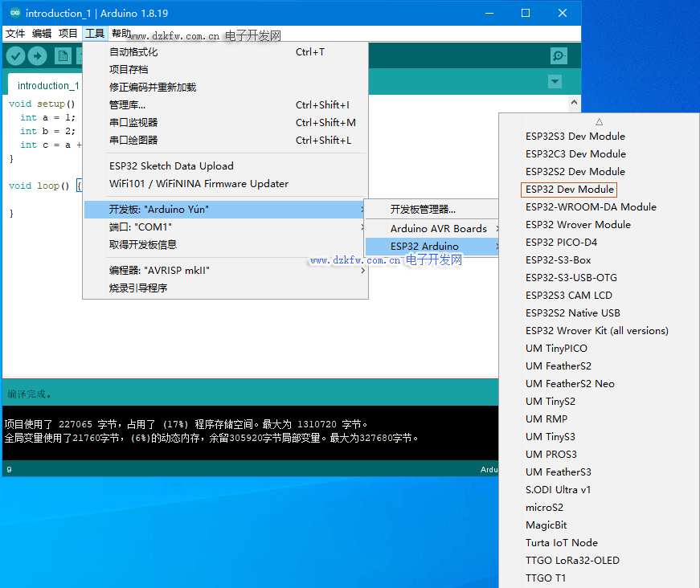Switch to the introduction_1 tab

(x=48, y=86)
